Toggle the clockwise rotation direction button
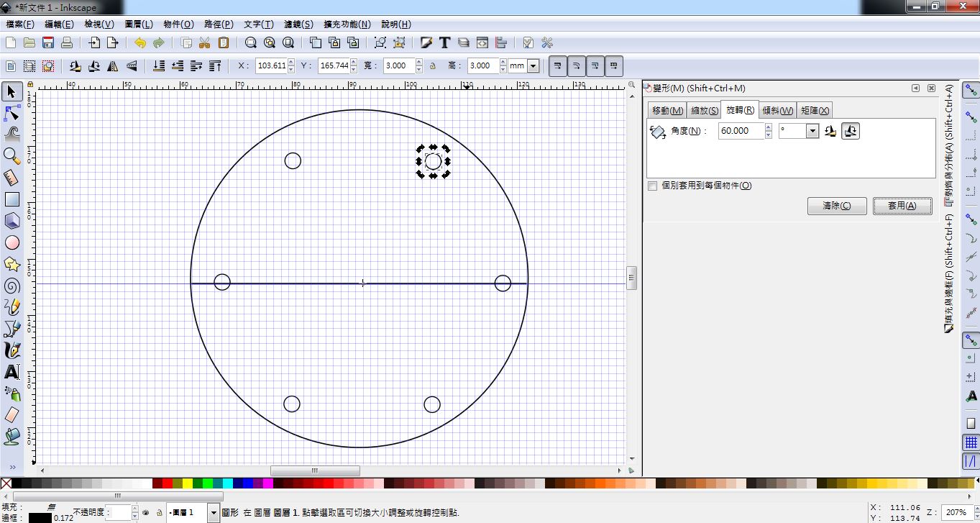 [851, 130]
